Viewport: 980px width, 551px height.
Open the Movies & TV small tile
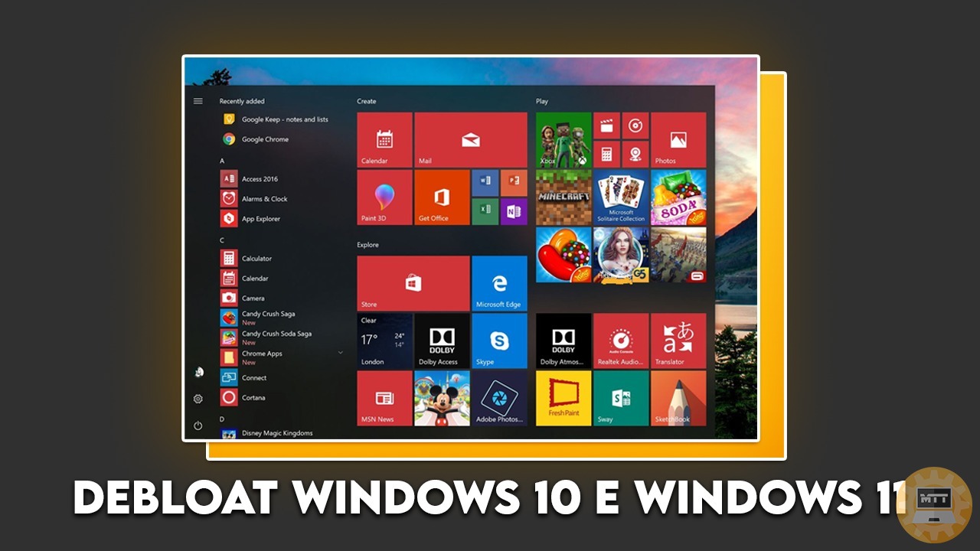[x=606, y=126]
